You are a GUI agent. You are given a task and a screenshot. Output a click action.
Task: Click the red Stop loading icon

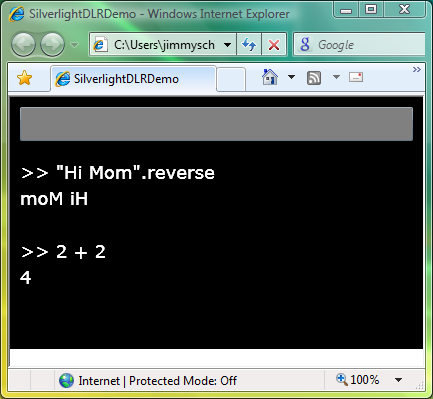274,44
